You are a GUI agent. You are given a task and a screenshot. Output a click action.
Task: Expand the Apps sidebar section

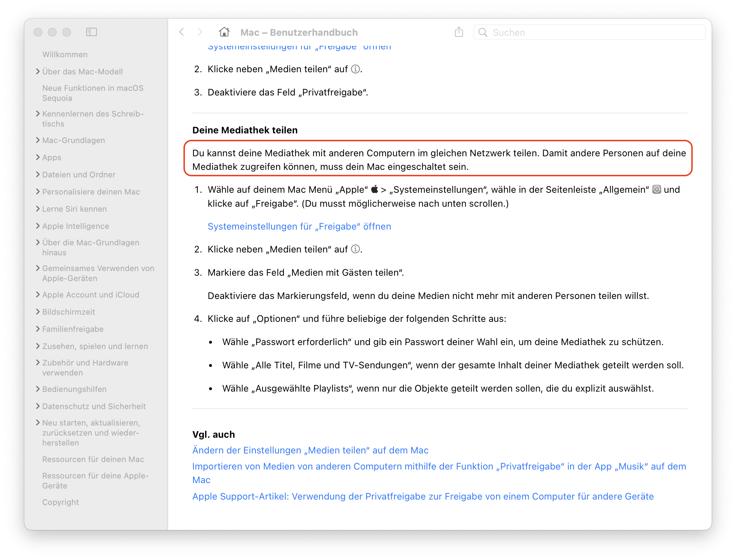tap(38, 157)
